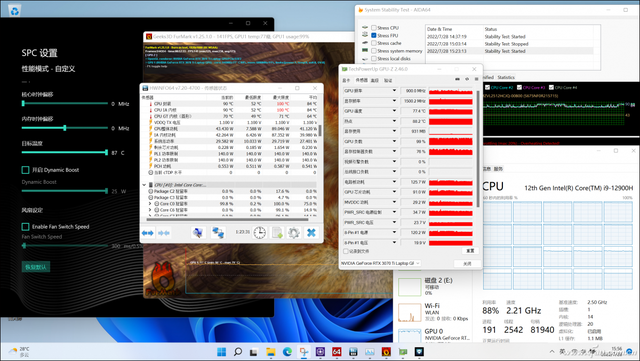Open 电路板功耗 sensor dropdown in GPU-Z
Screen dimensions: 640x361
(394, 182)
